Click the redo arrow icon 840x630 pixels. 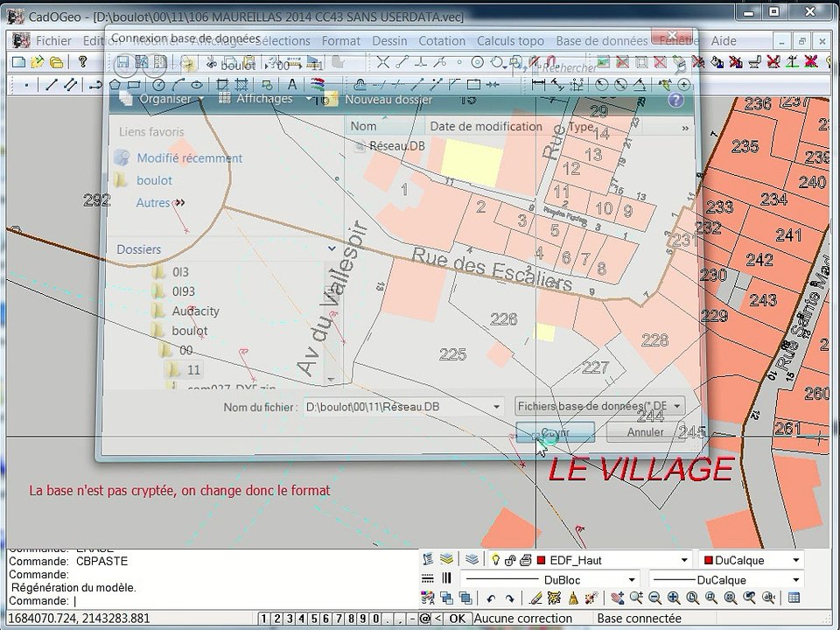click(509, 598)
